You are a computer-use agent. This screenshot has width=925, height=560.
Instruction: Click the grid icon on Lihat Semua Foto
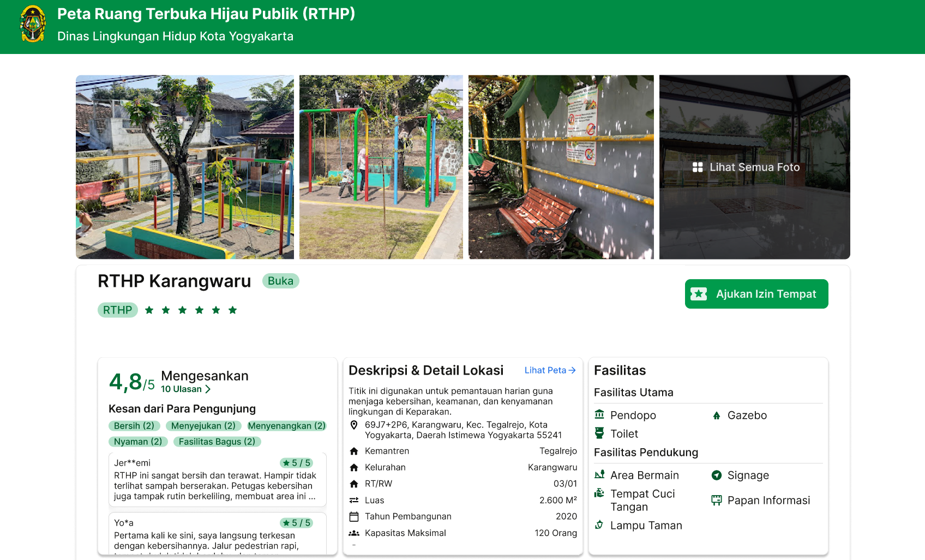pyautogui.click(x=698, y=167)
